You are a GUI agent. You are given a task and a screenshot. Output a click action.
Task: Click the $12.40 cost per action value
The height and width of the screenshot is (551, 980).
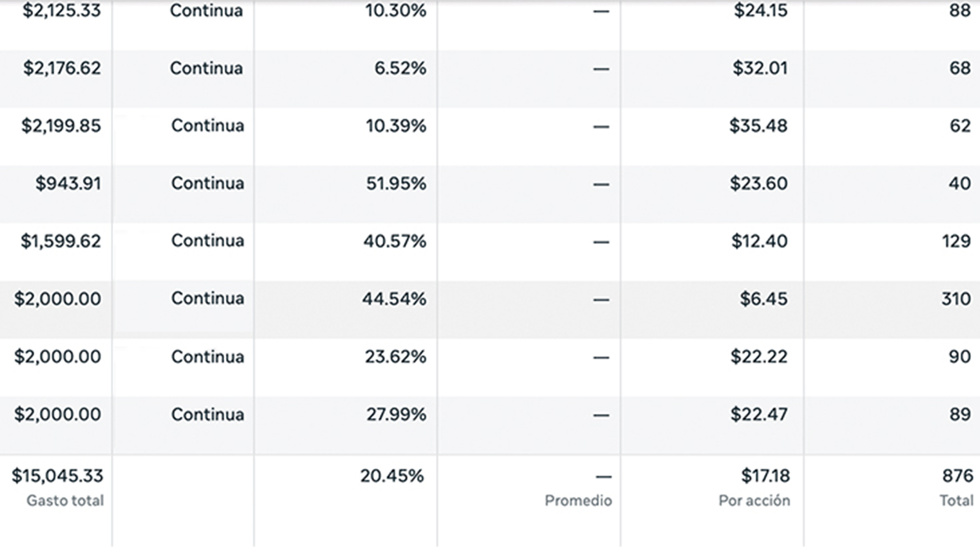(x=759, y=241)
